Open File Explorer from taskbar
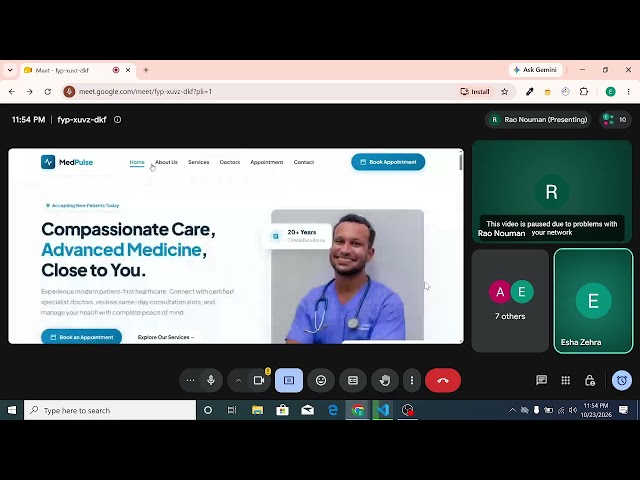 click(x=257, y=410)
